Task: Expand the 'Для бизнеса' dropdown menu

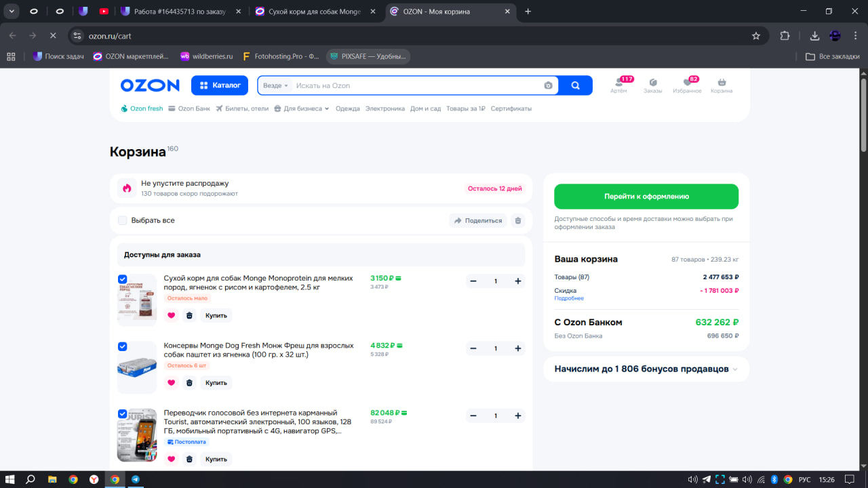Action: coord(306,108)
